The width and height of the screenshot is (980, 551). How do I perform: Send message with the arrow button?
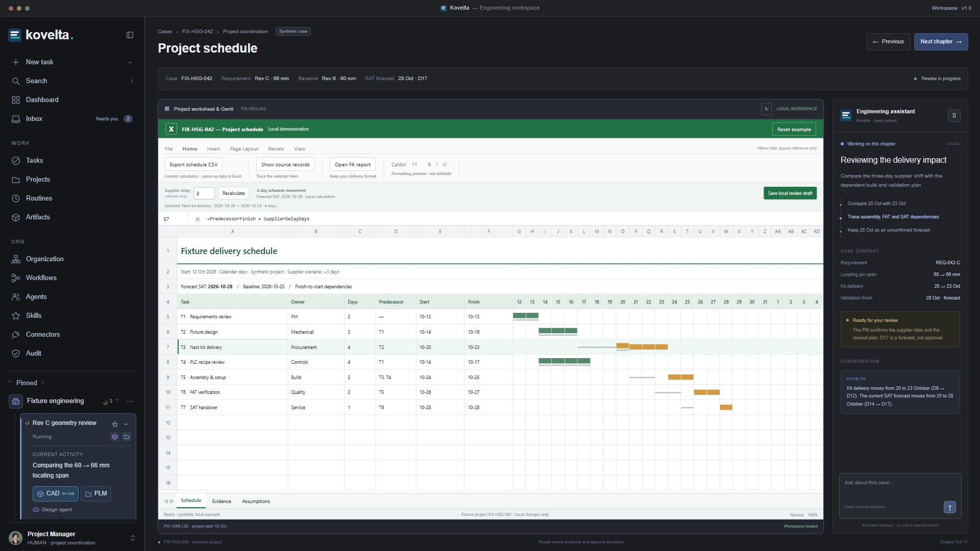click(949, 507)
